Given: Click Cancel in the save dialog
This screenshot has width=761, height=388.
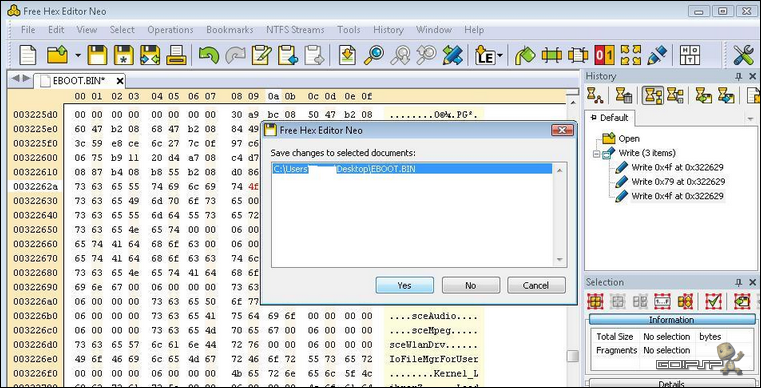Looking at the screenshot, I should tap(536, 286).
